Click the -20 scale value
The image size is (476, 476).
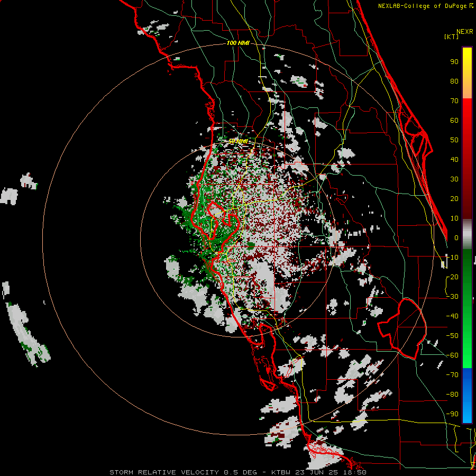(452, 277)
